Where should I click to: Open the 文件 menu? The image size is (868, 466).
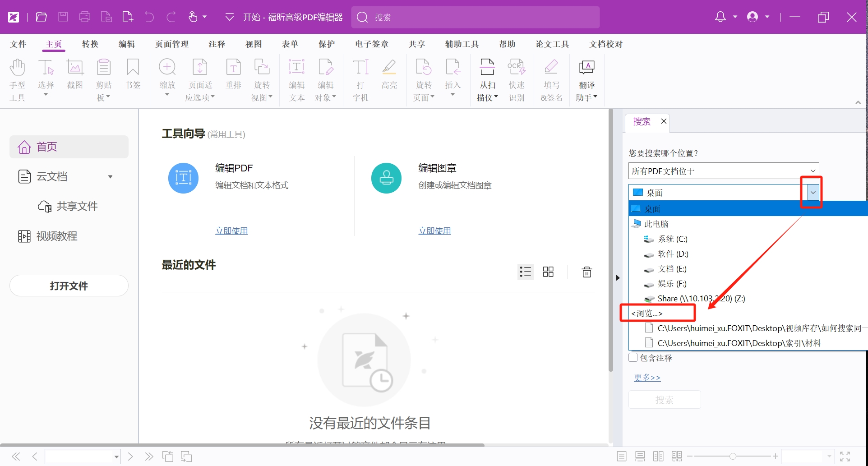18,44
